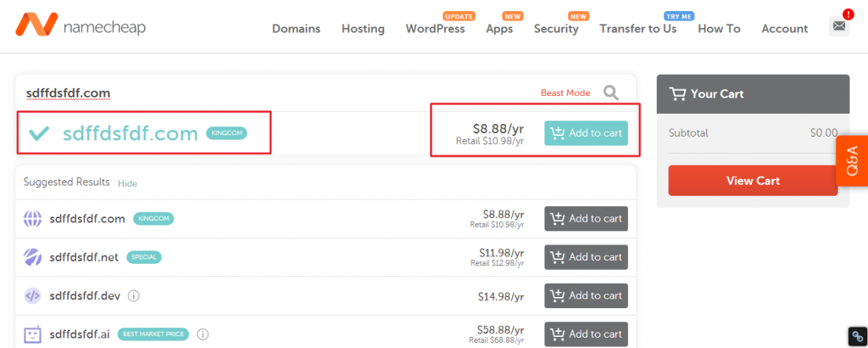
Task: Expand the Security menu
Action: tap(556, 29)
